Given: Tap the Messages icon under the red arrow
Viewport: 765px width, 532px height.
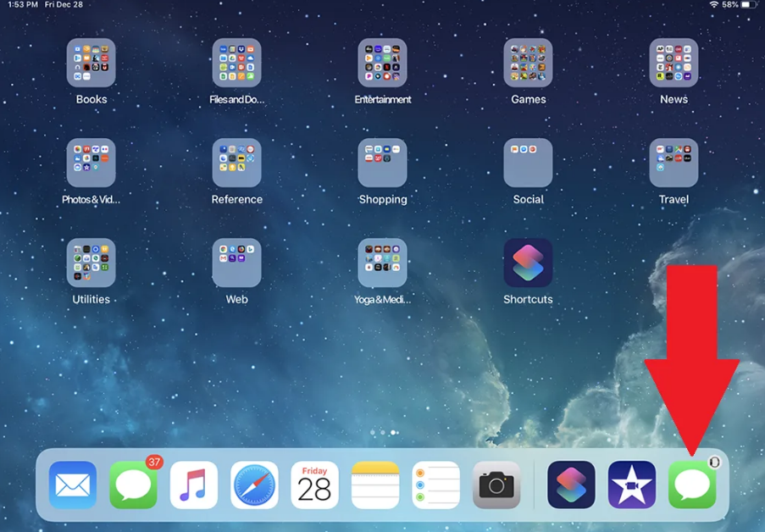Looking at the screenshot, I should coord(692,485).
